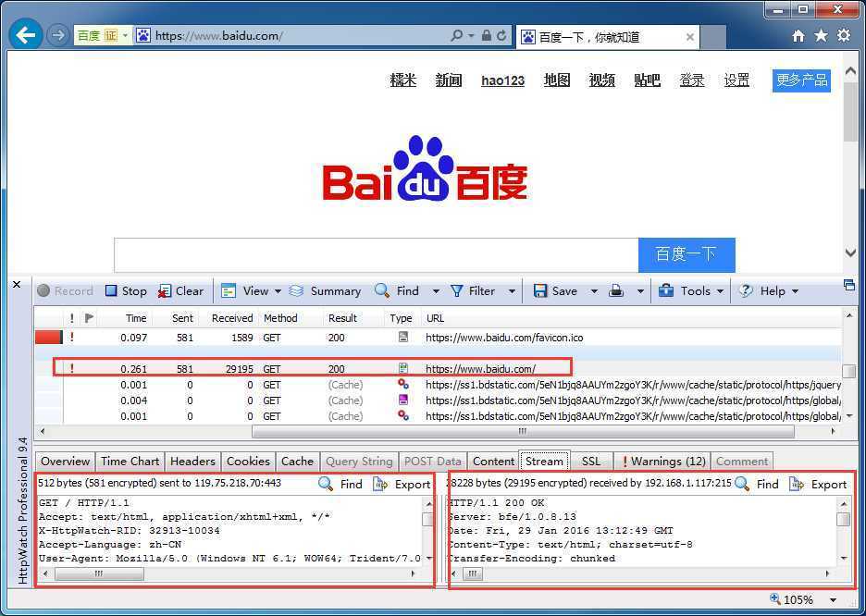
Task: Click the HttpWatch Stop button
Action: pos(126,290)
